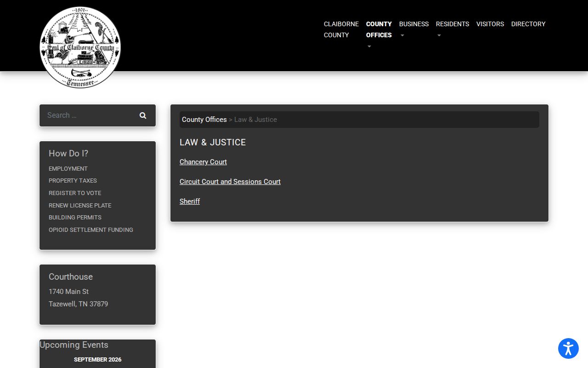Image resolution: width=588 pixels, height=368 pixels.
Task: Click the Law & Justice breadcrumb text
Action: point(255,120)
